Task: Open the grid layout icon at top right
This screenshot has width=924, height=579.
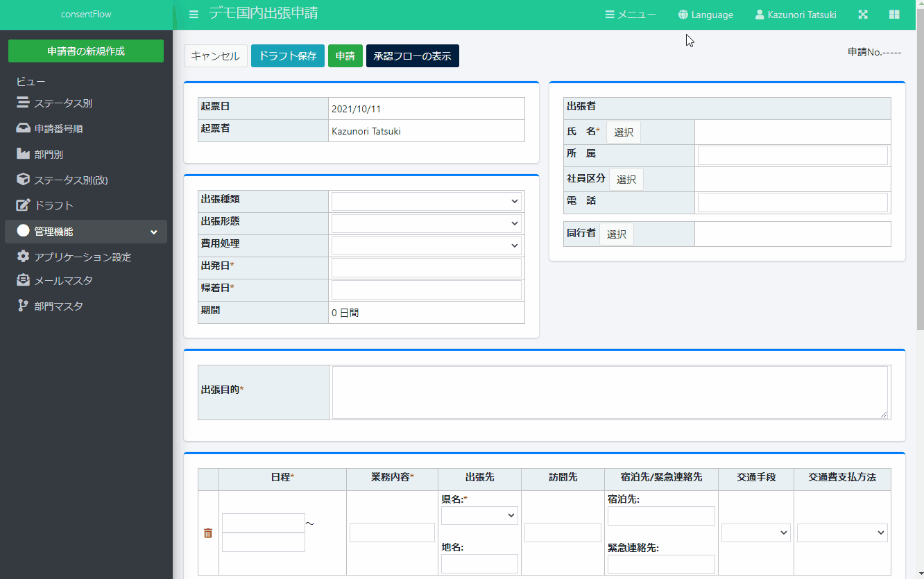Action: [x=894, y=15]
